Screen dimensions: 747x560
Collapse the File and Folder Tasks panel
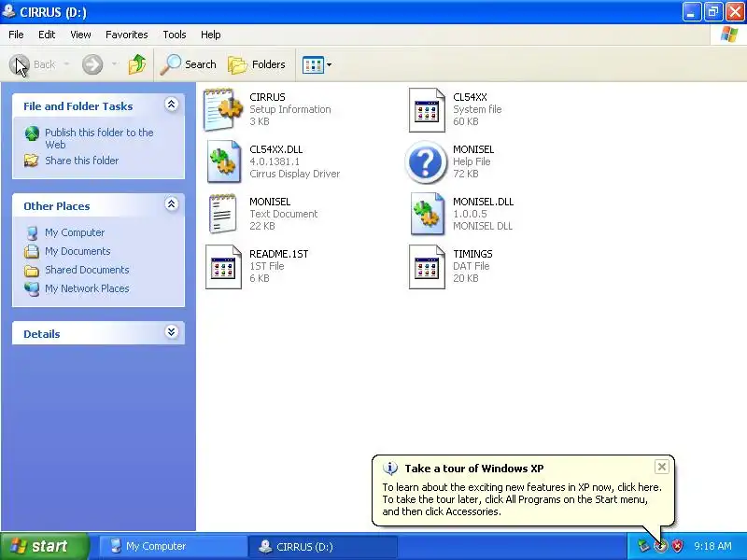172,105
